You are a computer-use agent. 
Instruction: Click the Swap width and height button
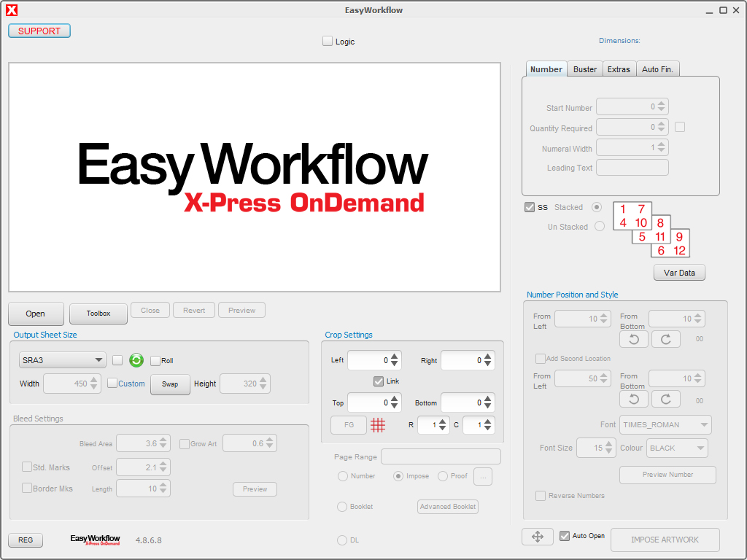point(170,384)
